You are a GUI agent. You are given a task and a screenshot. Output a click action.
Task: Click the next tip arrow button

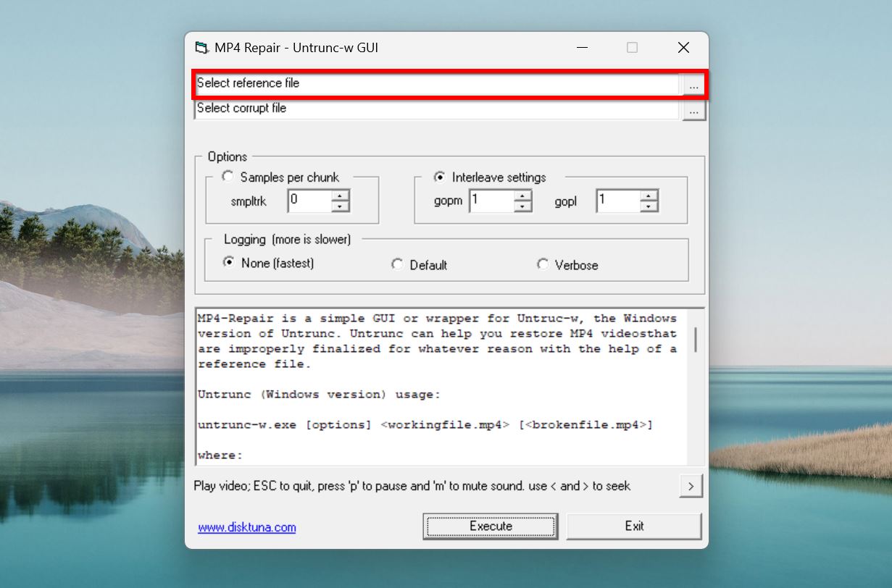pyautogui.click(x=691, y=487)
